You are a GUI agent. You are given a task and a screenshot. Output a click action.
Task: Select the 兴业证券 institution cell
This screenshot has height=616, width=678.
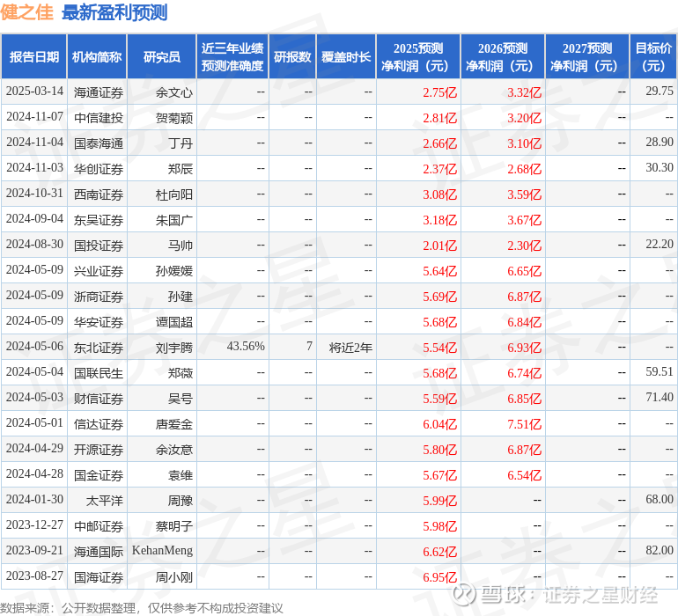click(x=99, y=271)
